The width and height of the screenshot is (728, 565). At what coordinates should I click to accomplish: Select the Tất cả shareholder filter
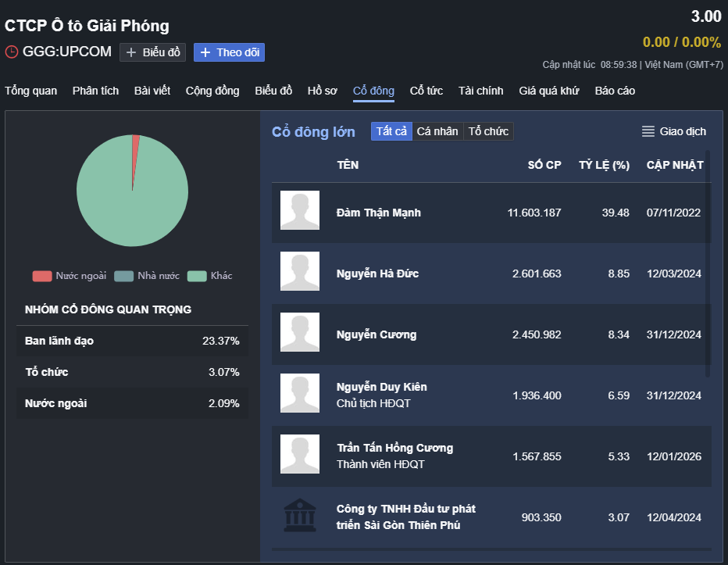point(391,131)
